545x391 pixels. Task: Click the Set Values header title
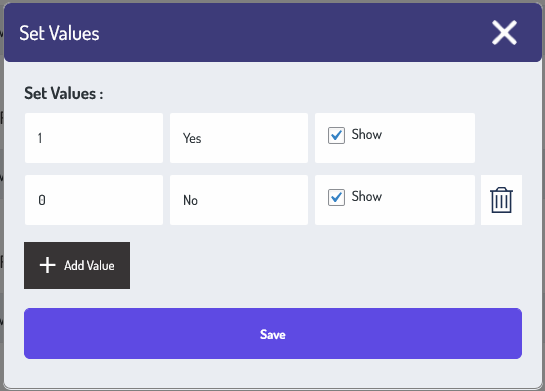[x=59, y=33]
